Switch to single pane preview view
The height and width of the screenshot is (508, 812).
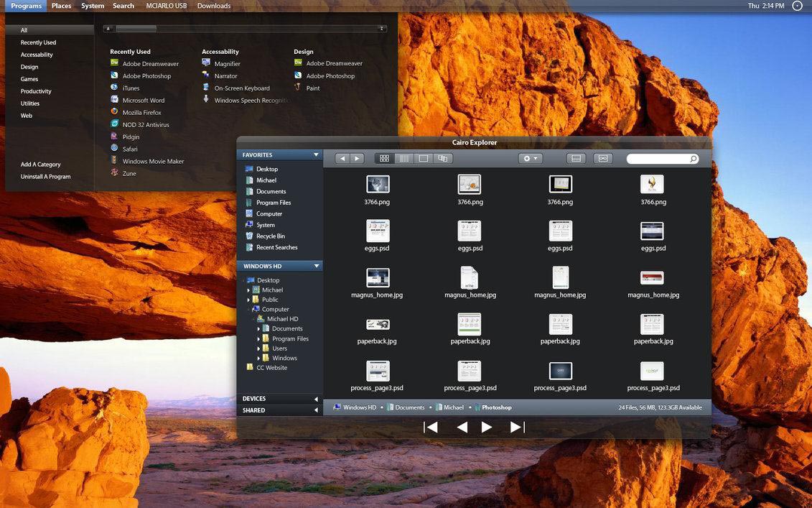point(423,159)
